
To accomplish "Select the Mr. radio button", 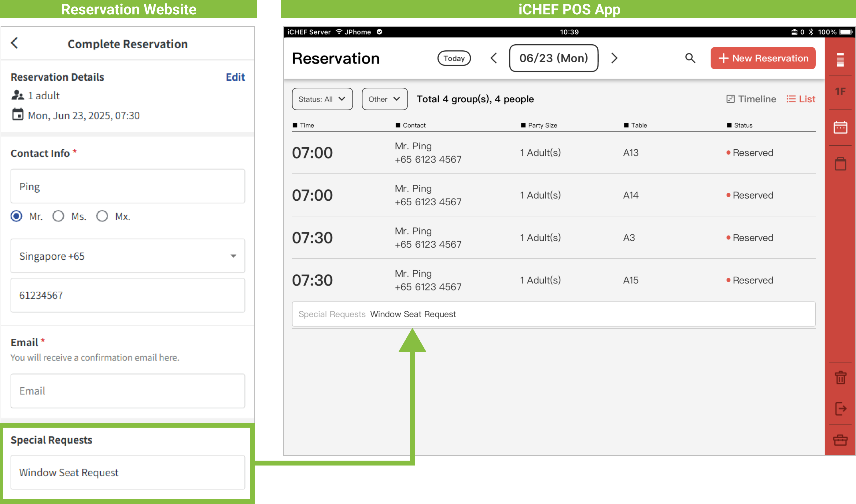I will pos(16,216).
